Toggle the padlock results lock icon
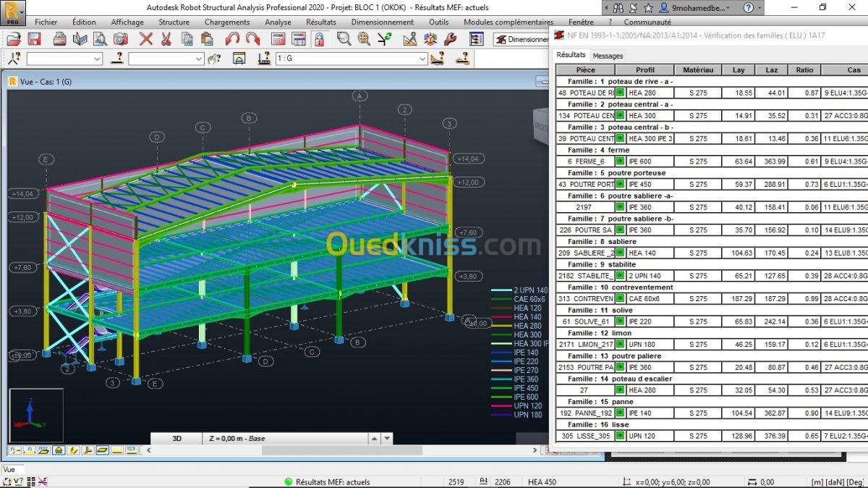The height and width of the screenshot is (488, 868). 318,39
